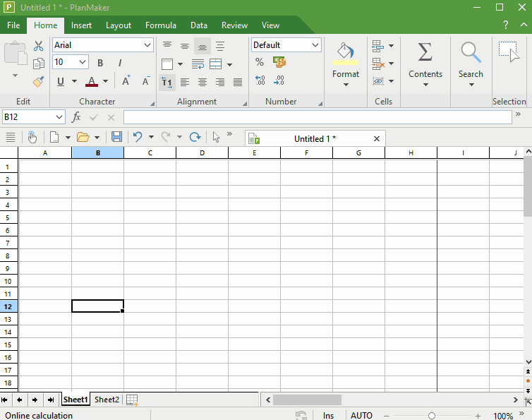Open the Formula ribbon tab
The height and width of the screenshot is (420, 532).
point(160,25)
